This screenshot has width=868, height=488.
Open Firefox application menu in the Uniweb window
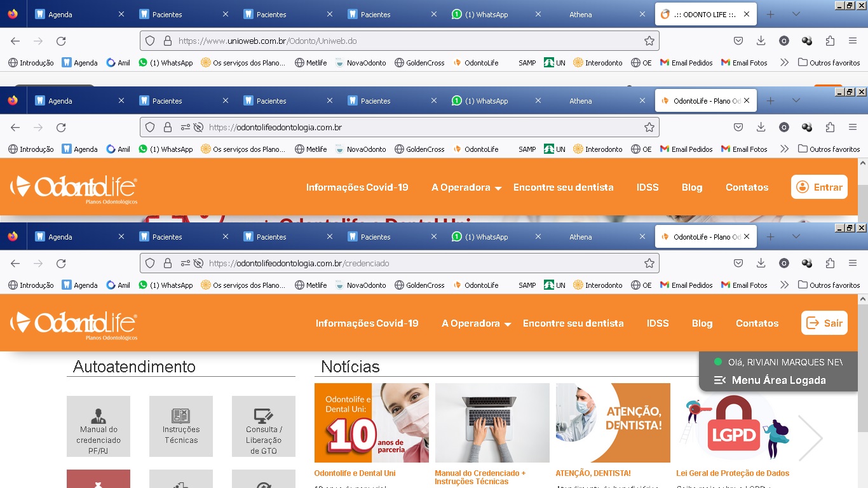[853, 41]
